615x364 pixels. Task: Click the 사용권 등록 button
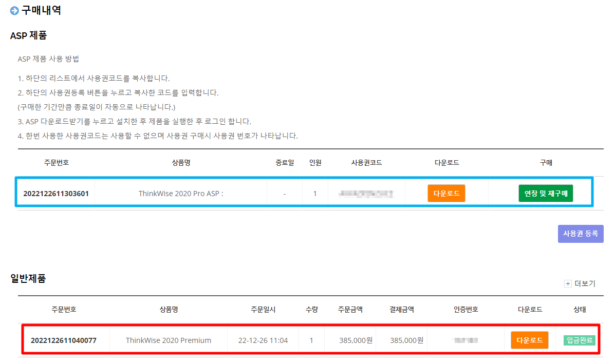[581, 234]
